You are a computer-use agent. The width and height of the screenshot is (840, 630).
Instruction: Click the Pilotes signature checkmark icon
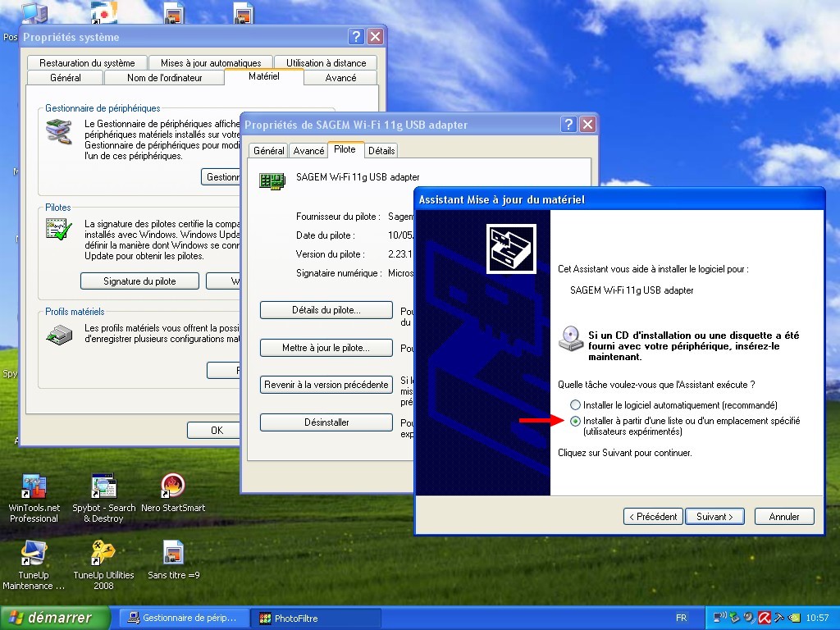pyautogui.click(x=59, y=230)
